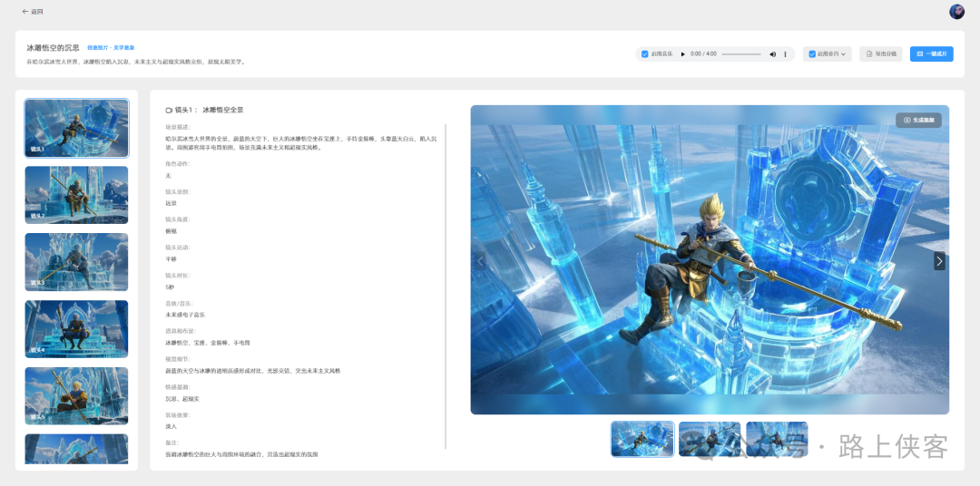Click the 冰雕悟空的沉思 project title
The height and width of the screenshot is (486, 980).
click(x=54, y=47)
